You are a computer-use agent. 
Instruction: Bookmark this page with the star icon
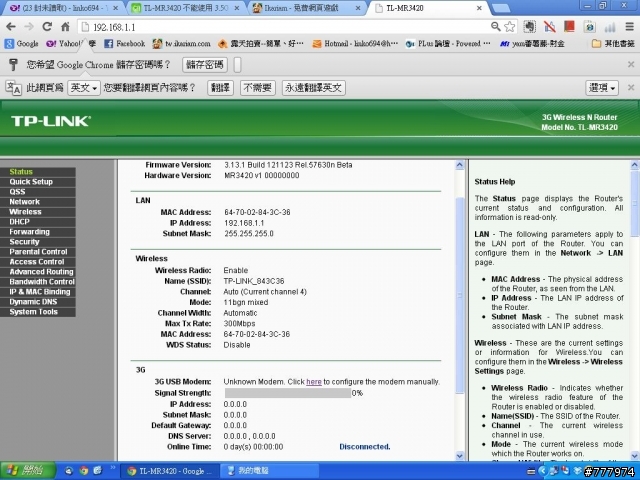tap(509, 27)
